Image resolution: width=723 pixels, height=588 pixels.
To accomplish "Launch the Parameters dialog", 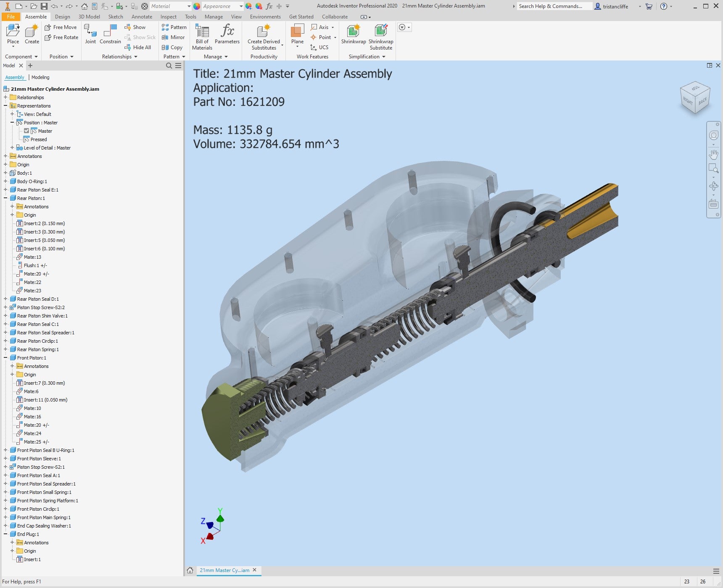I will tap(227, 36).
